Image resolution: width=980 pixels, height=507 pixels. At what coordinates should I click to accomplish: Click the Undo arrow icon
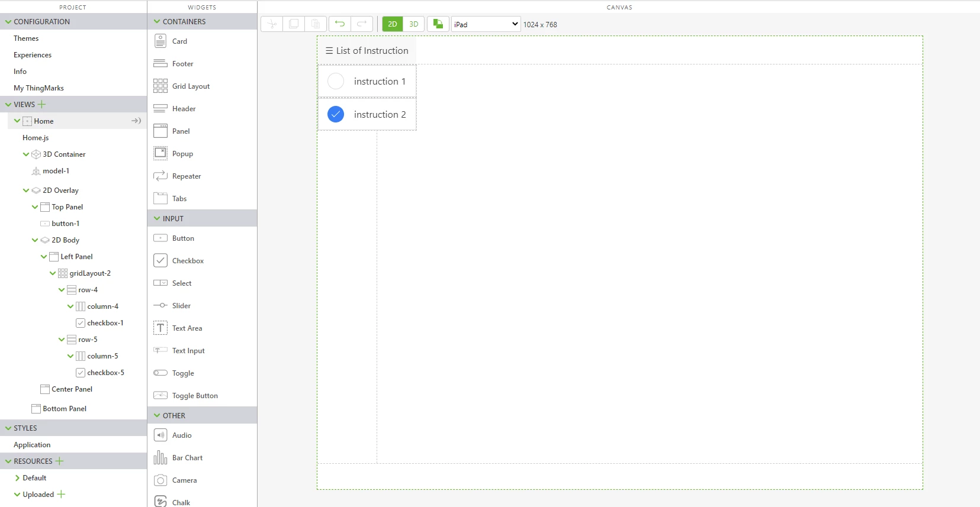[340, 24]
